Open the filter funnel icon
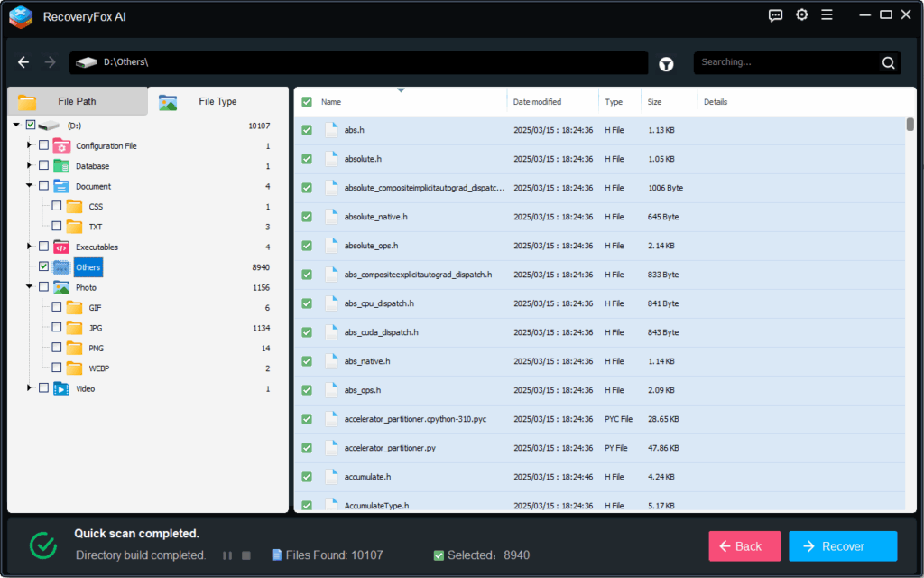The width and height of the screenshot is (924, 578). pos(666,64)
